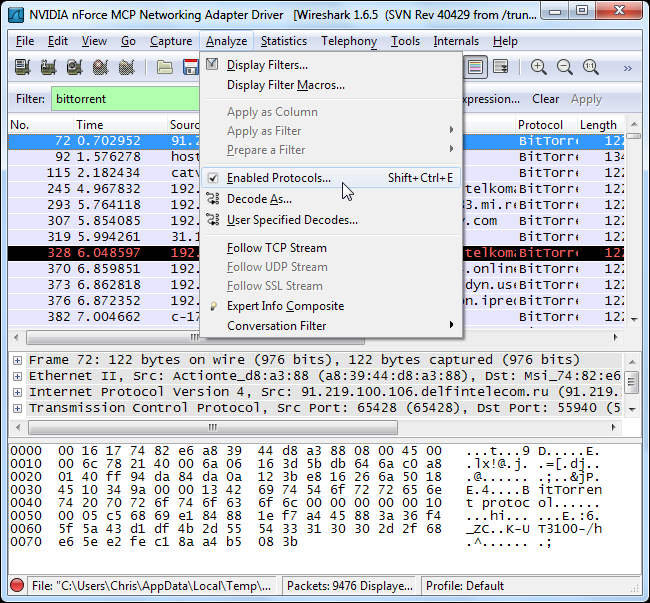Expand Transmission Control Protocol node
The image size is (650, 603).
(x=17, y=408)
